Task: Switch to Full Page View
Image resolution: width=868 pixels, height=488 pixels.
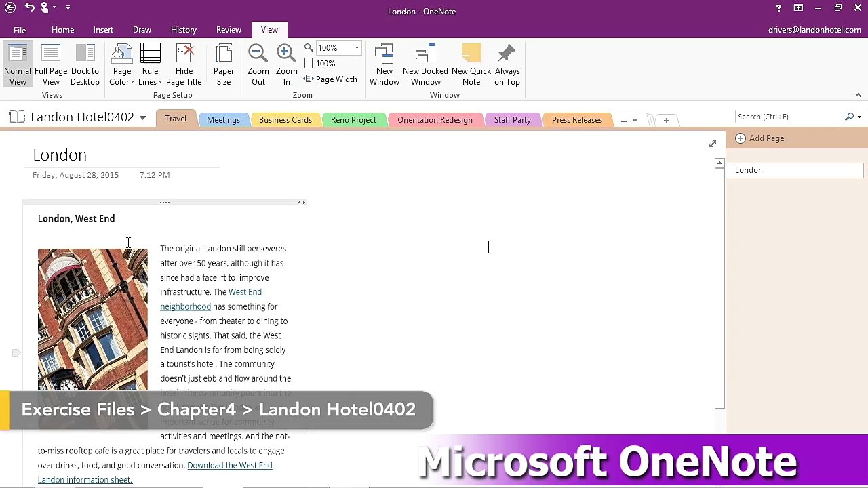Action: coord(51,66)
